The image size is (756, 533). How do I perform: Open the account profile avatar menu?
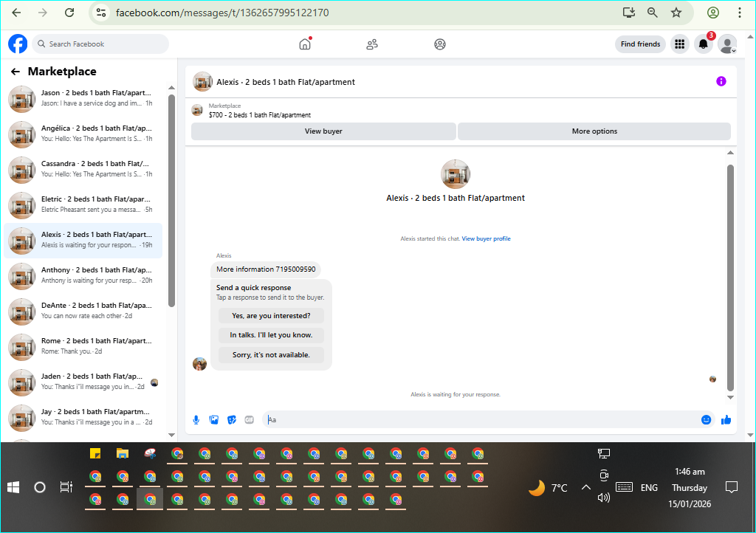727,44
